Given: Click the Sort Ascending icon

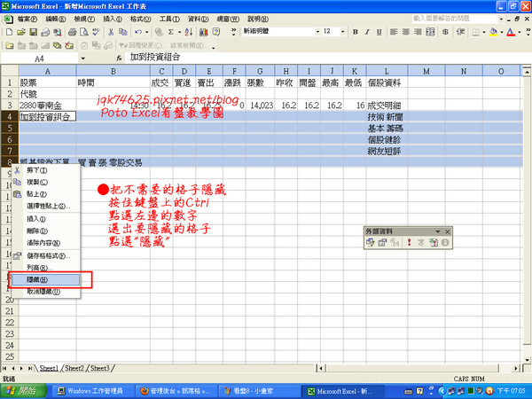Looking at the screenshot, I should click(189, 32).
